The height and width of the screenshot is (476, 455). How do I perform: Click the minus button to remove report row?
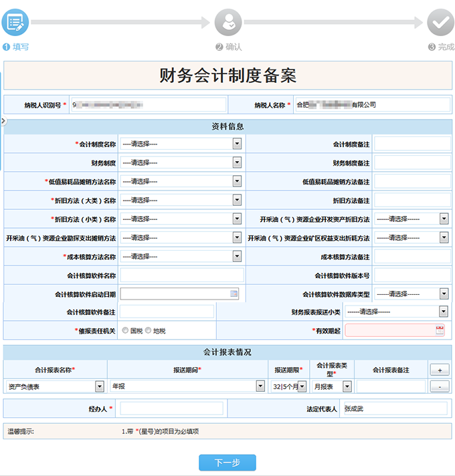[439, 386]
